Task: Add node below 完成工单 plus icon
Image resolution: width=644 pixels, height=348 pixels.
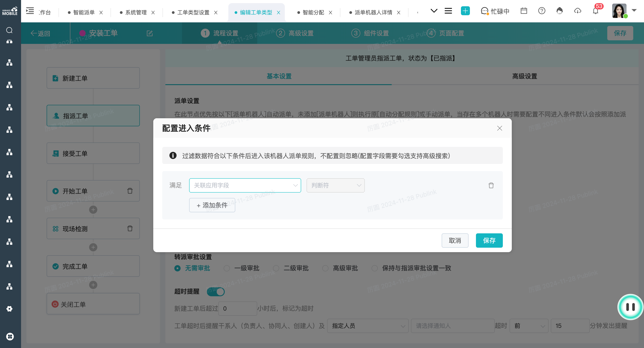Action: [x=93, y=285]
